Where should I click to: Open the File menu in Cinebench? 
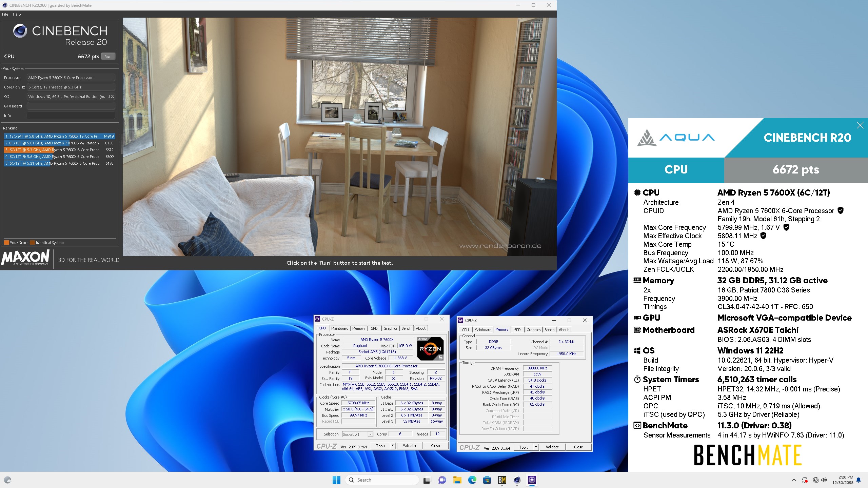coord(5,14)
